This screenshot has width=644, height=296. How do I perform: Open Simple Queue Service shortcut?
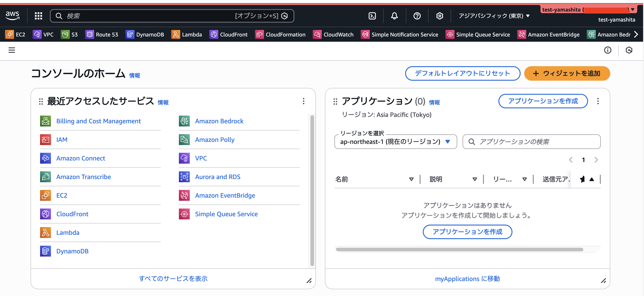click(x=478, y=34)
